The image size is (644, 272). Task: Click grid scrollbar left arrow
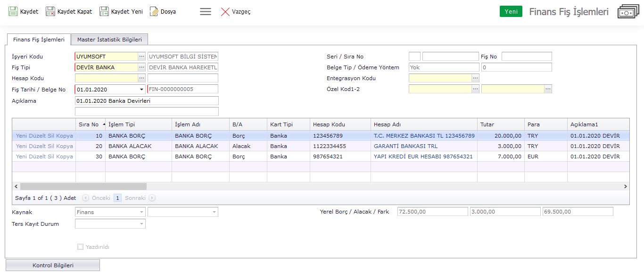coord(16,187)
